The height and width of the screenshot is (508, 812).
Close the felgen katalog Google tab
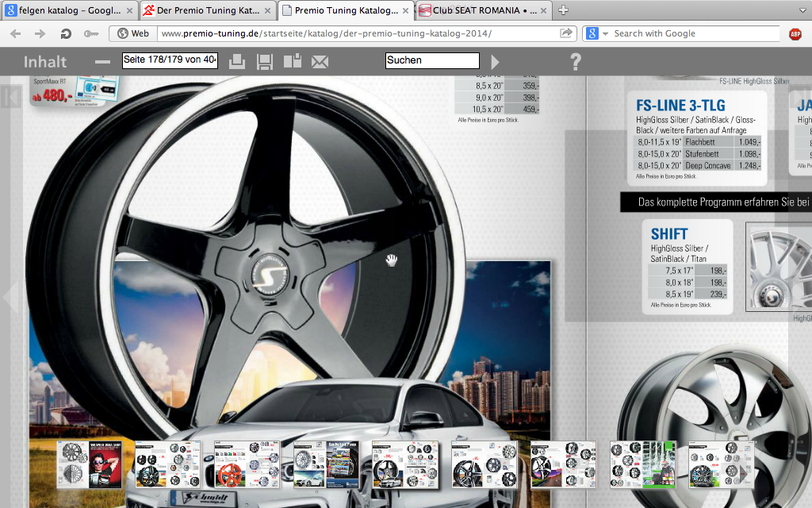[x=129, y=10]
